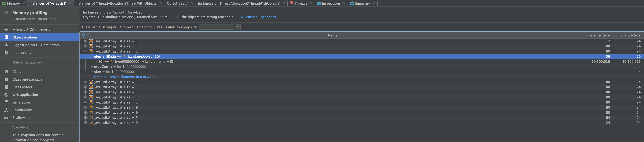Image resolution: width=644 pixels, height=142 pixels.
Task: Click the Class loader icon
Action: tap(7, 87)
